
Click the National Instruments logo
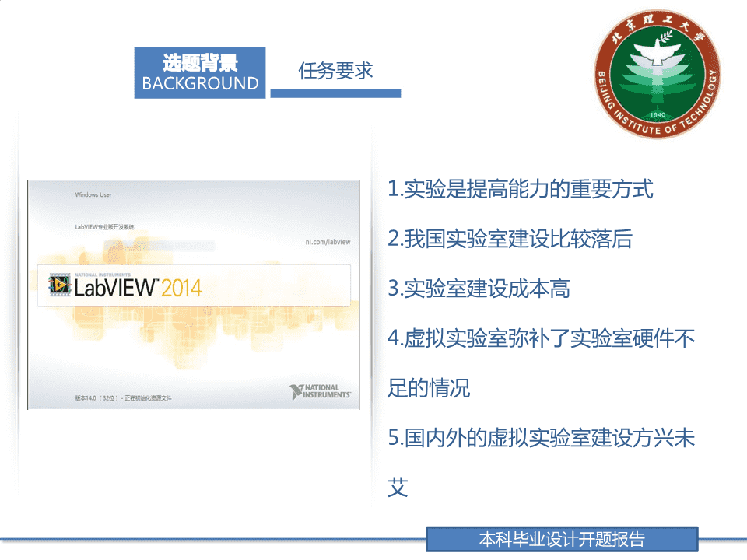tap(320, 392)
